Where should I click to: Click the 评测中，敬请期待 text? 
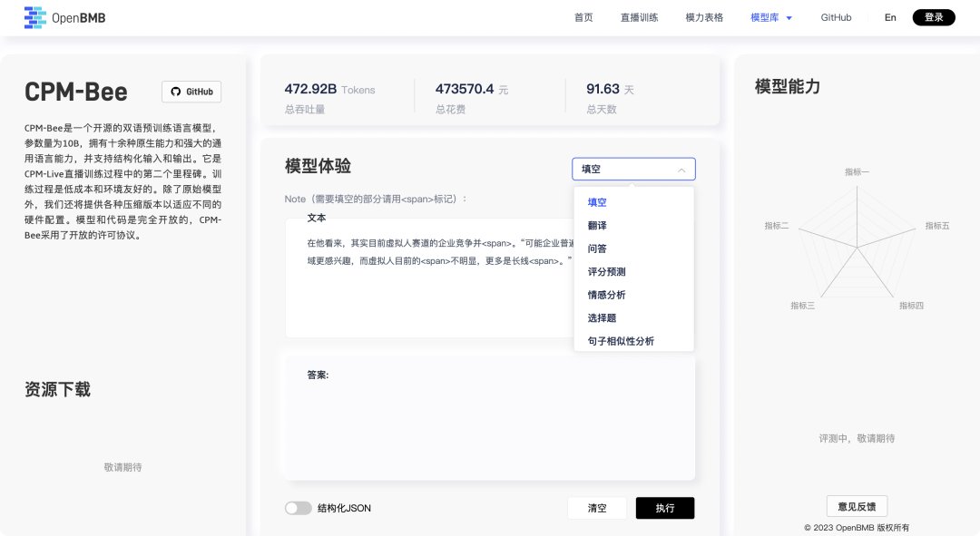pyautogui.click(x=857, y=439)
